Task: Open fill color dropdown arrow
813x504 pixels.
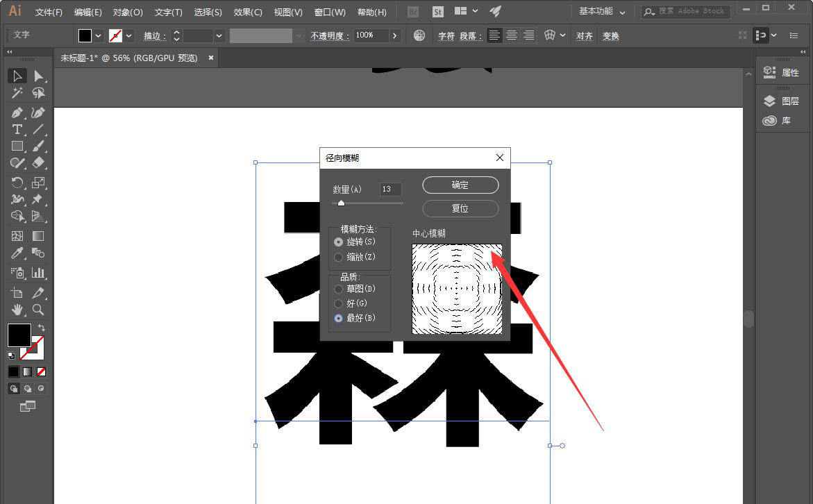Action: tap(98, 36)
